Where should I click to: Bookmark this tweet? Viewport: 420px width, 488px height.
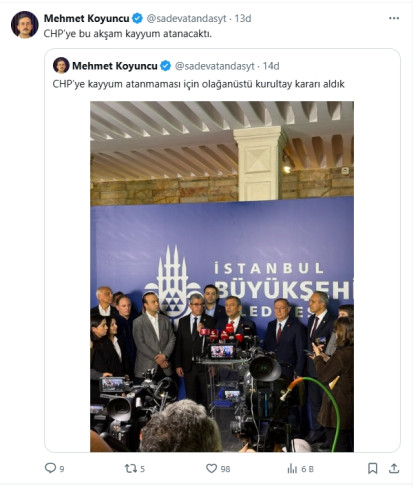(372, 468)
